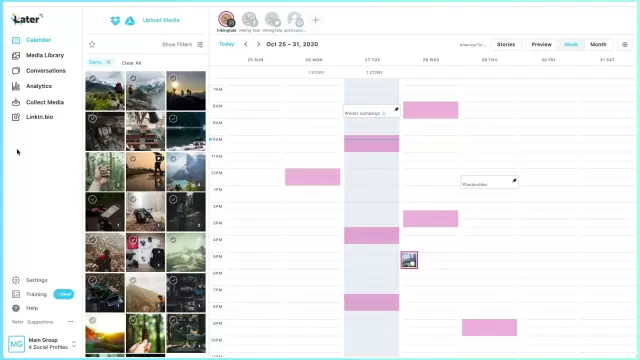640x360 pixels.
Task: Select pink scheduled slot Monday 12PM
Action: 313,177
